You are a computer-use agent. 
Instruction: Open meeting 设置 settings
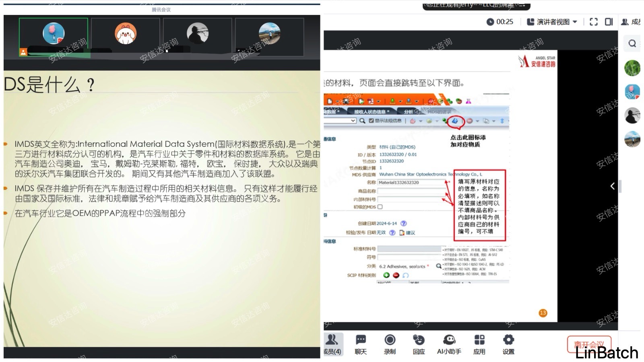(508, 344)
